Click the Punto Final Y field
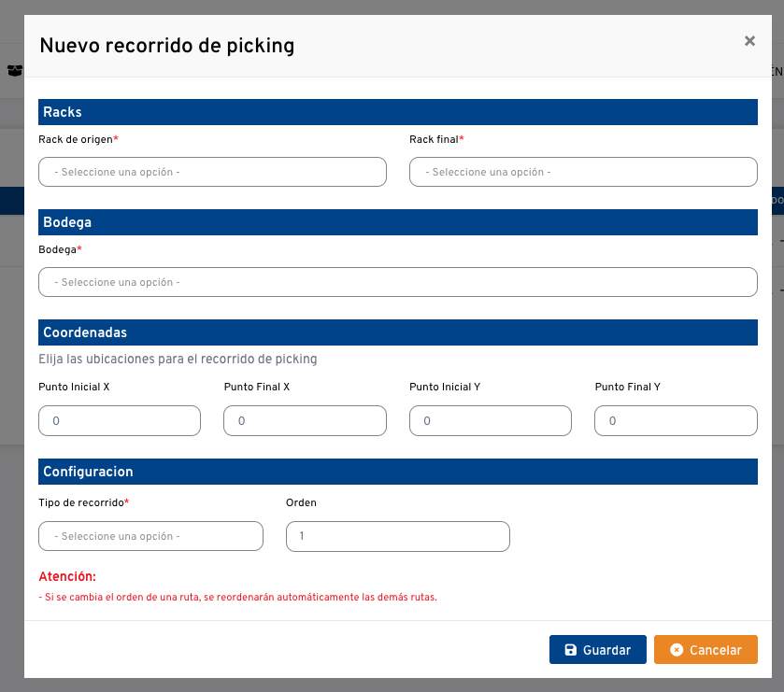Viewport: 784px width, 692px height. tap(676, 420)
